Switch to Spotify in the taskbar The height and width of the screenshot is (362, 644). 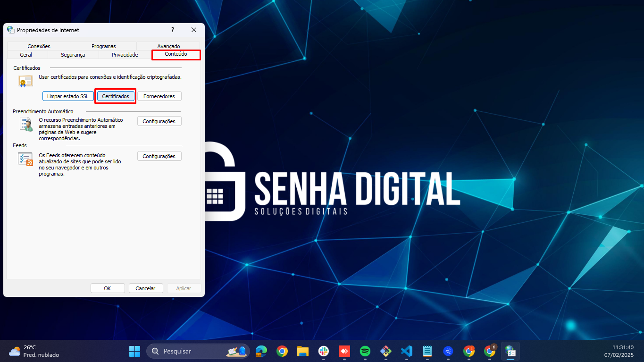[x=365, y=351]
